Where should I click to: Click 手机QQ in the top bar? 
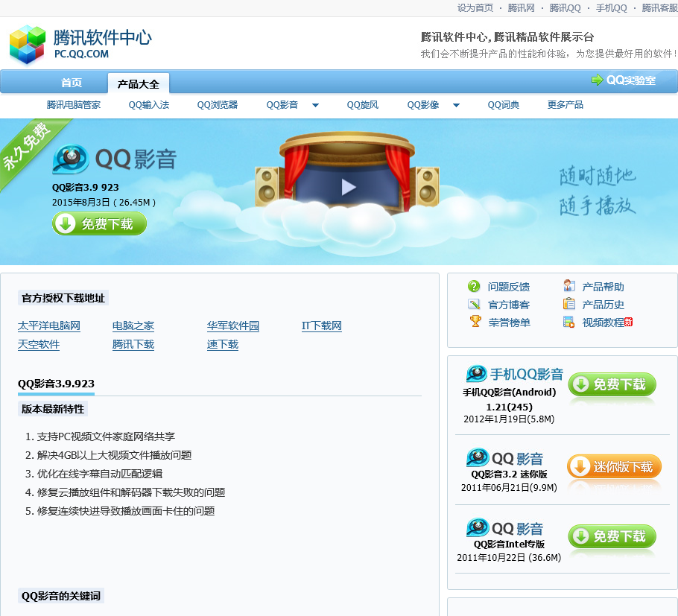(612, 7)
